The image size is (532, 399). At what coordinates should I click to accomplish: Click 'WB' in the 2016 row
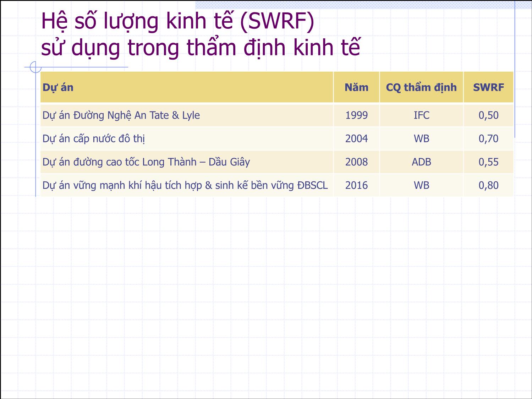(x=421, y=185)
